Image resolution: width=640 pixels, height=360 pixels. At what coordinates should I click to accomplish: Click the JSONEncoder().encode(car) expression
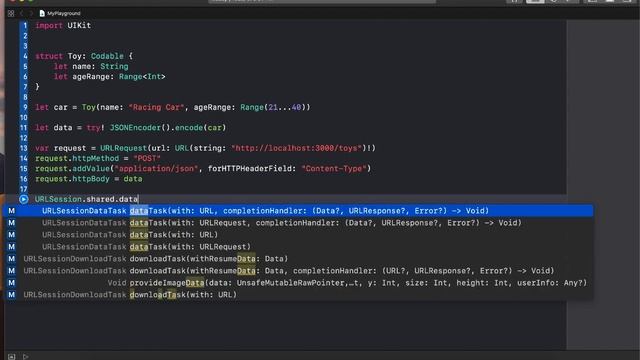168,128
